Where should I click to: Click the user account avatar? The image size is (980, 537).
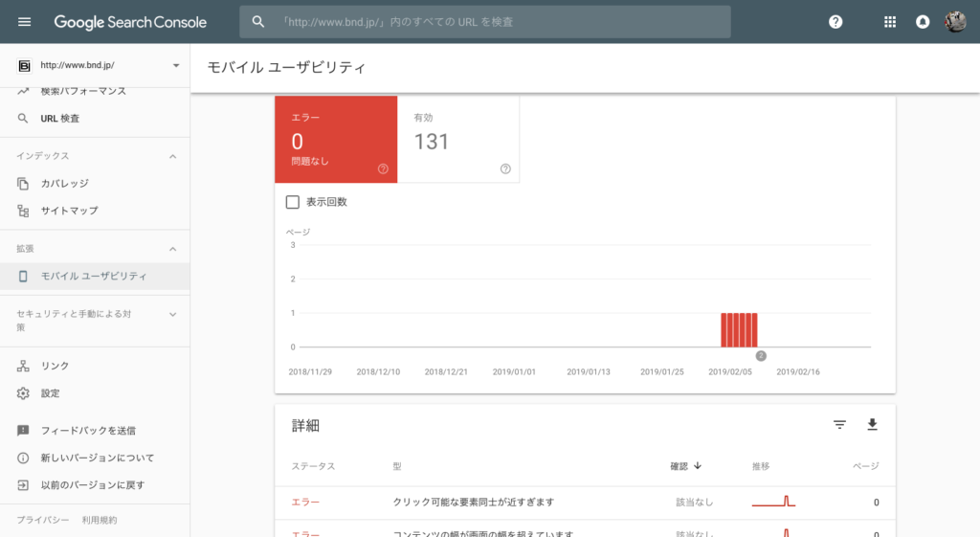(955, 22)
